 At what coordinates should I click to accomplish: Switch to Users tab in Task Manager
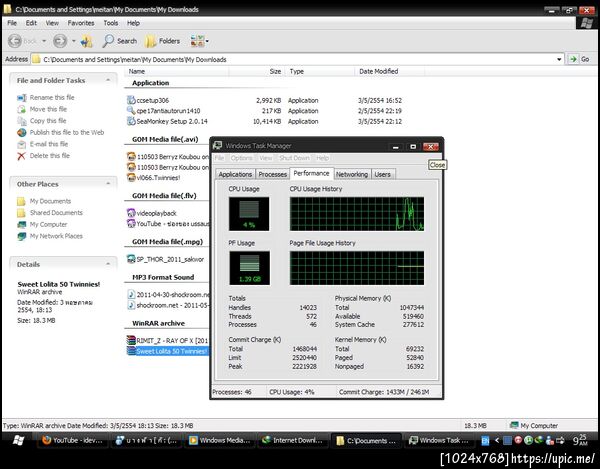point(382,174)
